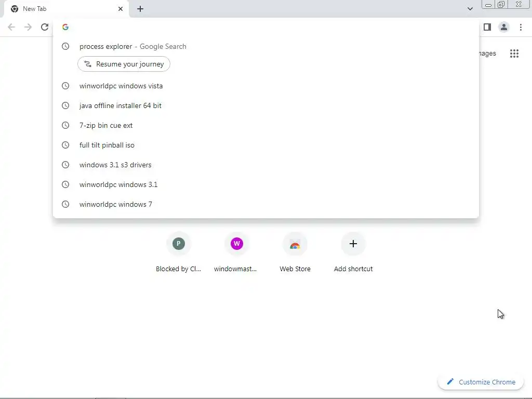Restore down the Chrome window
Viewport: 532px width, 399px height.
click(501, 4)
